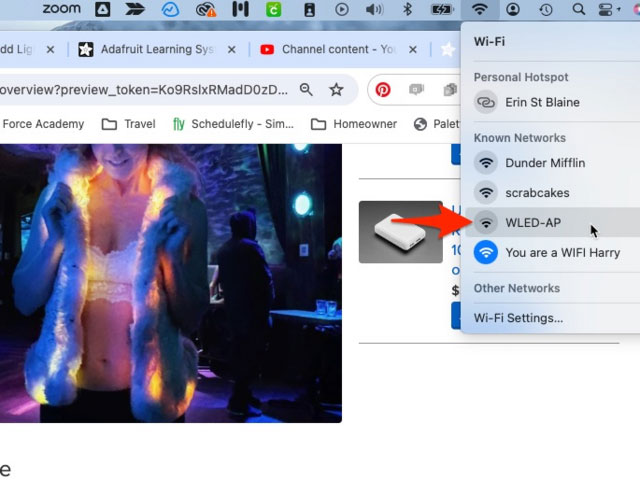This screenshot has height=480, width=640.
Task: Open the volume speaker menu
Action: pyautogui.click(x=374, y=9)
